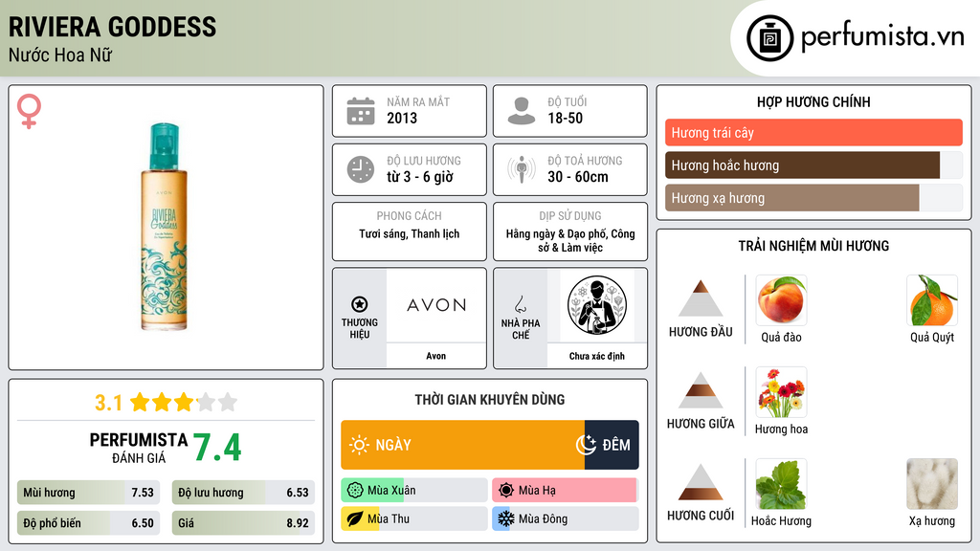Click the age range value 18-50

(x=565, y=118)
